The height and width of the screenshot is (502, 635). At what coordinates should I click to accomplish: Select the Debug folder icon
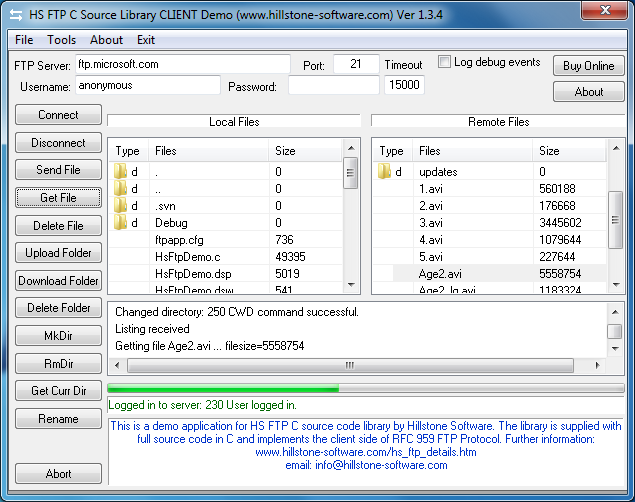point(120,223)
